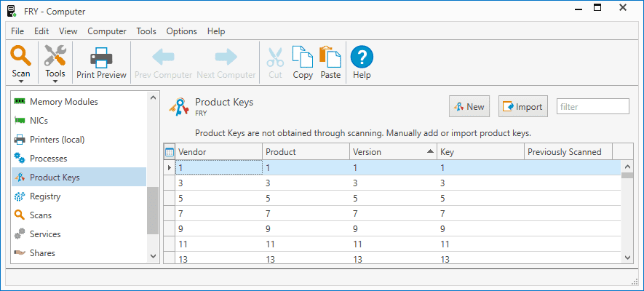The height and width of the screenshot is (291, 644).
Task: Open the Computer menu
Action: pyautogui.click(x=107, y=31)
